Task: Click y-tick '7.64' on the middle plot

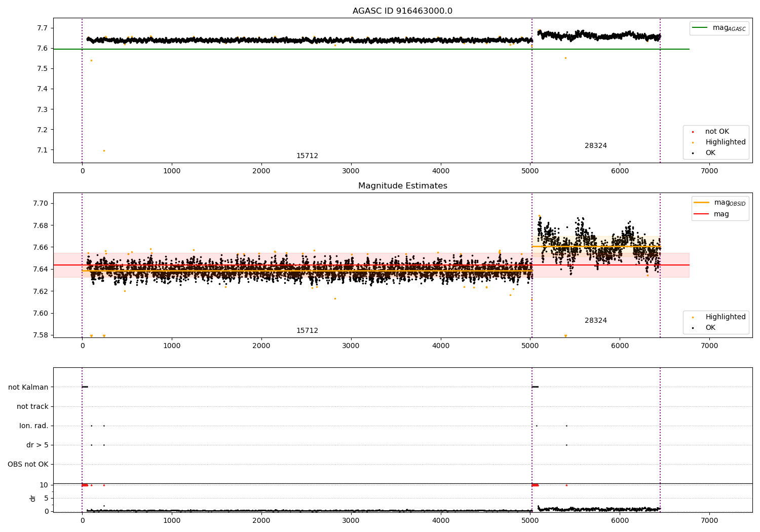Action: (41, 270)
